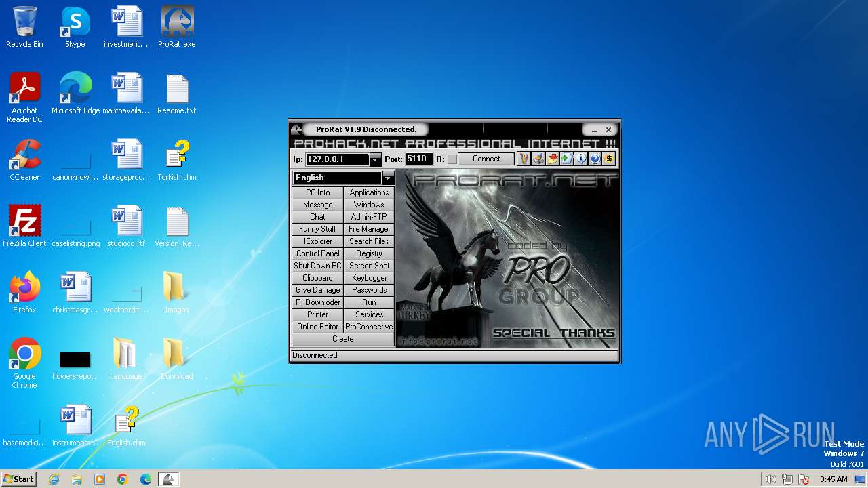Open the Shut Down PC panel
868x488 pixels.
point(317,266)
